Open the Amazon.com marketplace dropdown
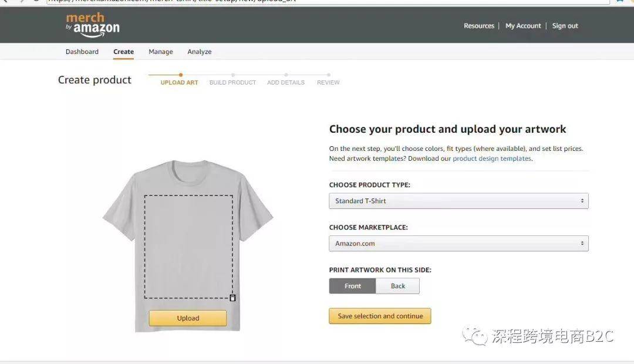634x364 pixels. (x=458, y=244)
